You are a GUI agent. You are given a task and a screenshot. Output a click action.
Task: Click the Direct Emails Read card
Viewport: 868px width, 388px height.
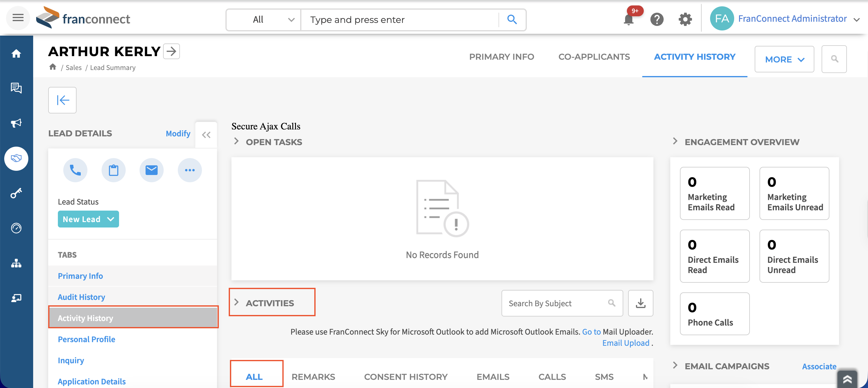tap(714, 256)
